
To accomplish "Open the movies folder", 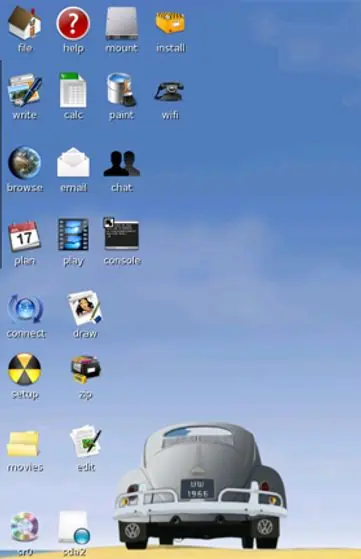I will (x=23, y=443).
